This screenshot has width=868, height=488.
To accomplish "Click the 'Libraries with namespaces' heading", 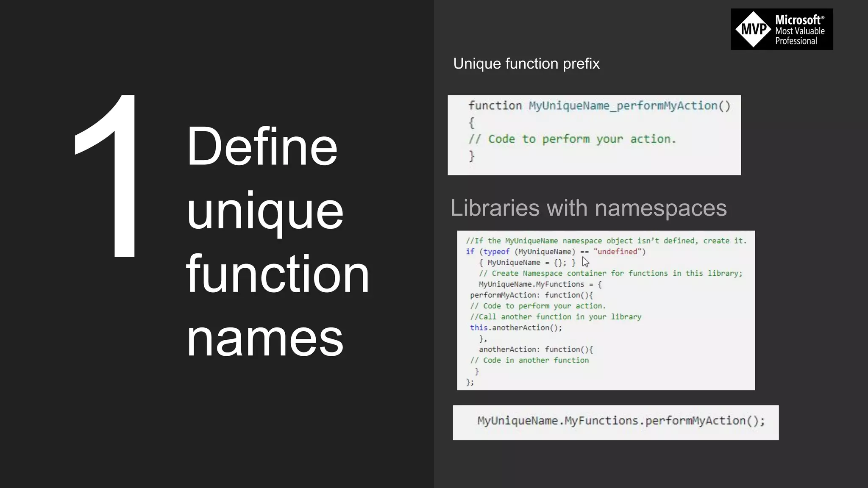I will tap(588, 208).
